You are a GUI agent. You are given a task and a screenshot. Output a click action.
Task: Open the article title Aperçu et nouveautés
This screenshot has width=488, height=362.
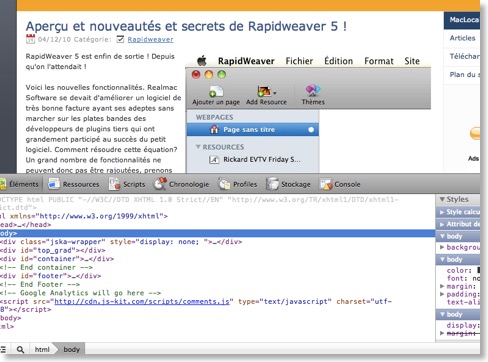click(186, 26)
